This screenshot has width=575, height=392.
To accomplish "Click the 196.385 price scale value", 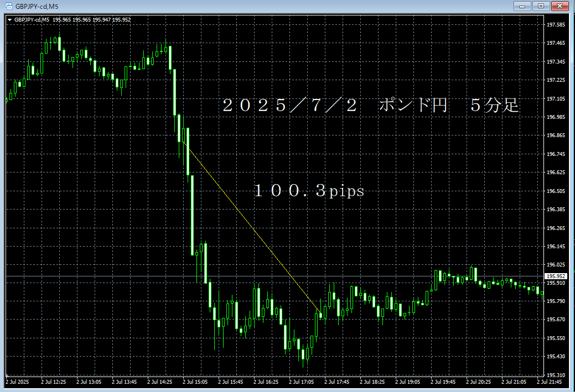I will 556,210.
